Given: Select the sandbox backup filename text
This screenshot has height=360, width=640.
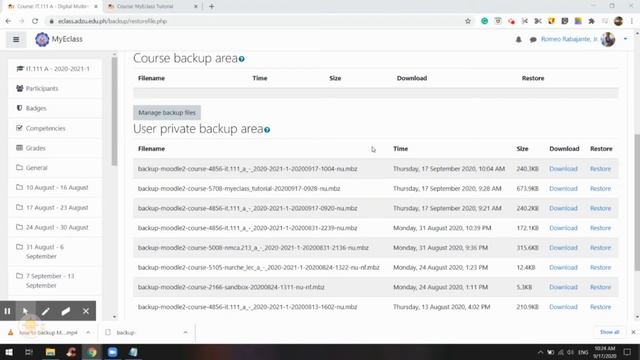Looking at the screenshot, I should click(231, 287).
